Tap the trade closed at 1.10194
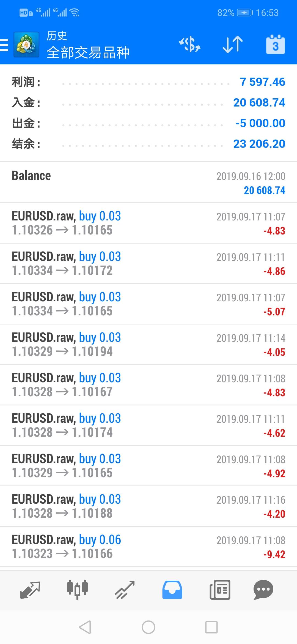This screenshot has width=297, height=644. tap(148, 344)
